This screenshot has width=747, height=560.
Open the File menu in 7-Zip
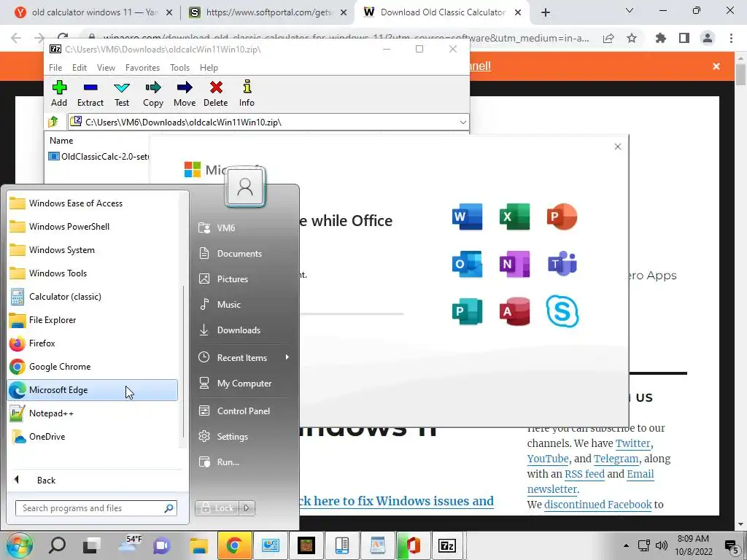point(55,68)
